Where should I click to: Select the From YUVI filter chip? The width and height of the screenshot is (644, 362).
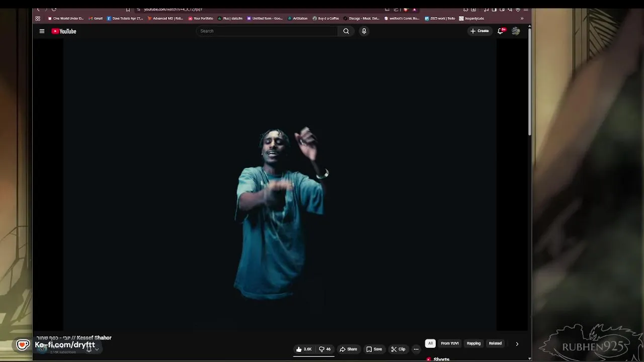tap(450, 343)
